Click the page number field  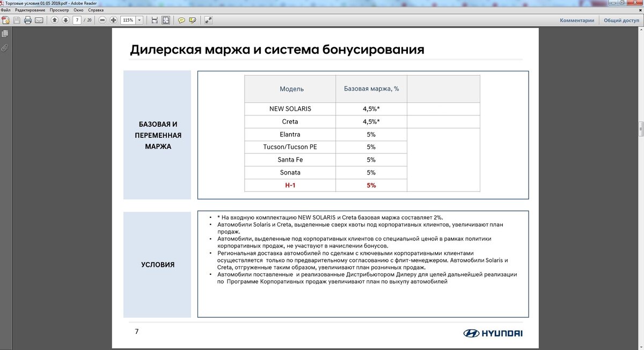click(77, 20)
